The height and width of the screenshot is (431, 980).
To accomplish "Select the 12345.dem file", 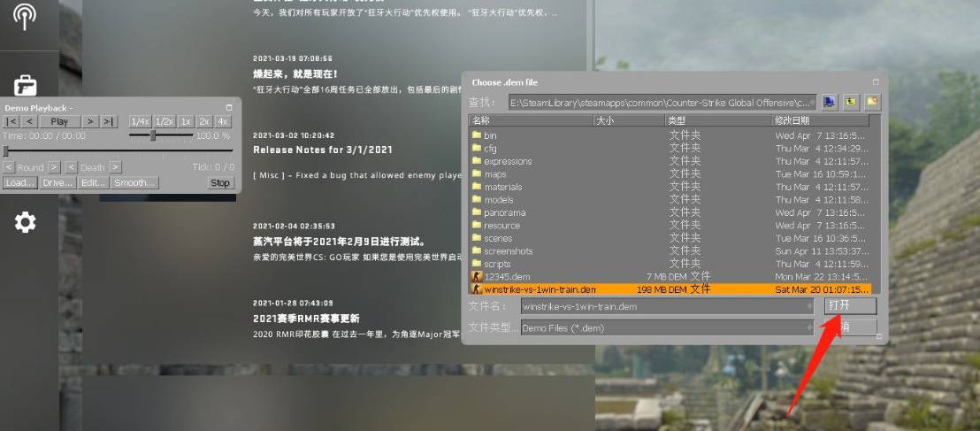I will (x=670, y=276).
